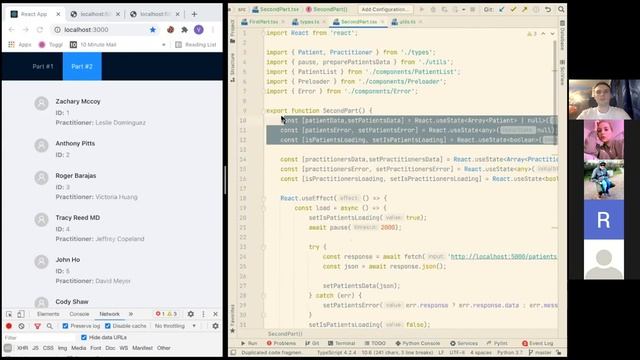Click XHR network filter type
The image size is (640, 360).
[x=22, y=348]
